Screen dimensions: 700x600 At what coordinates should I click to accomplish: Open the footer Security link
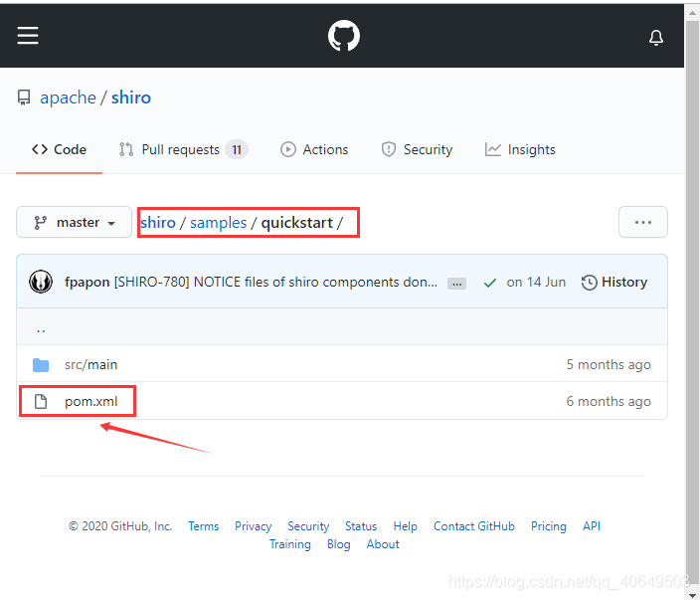pyautogui.click(x=308, y=526)
